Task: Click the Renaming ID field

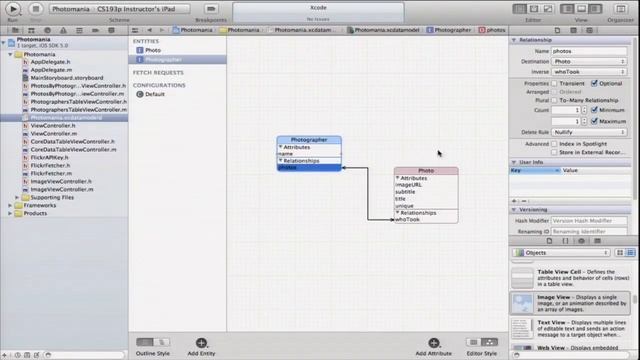Action: 589,231
